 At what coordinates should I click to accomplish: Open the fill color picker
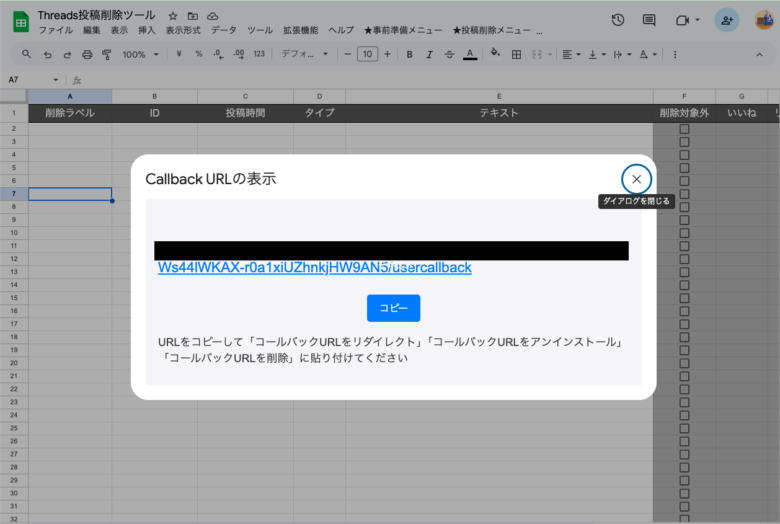click(494, 54)
